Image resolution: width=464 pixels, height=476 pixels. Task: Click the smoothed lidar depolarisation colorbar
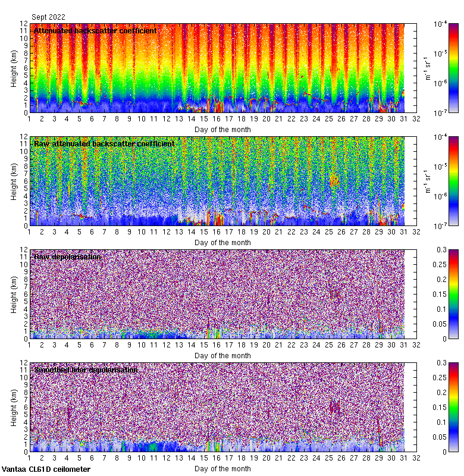click(453, 407)
